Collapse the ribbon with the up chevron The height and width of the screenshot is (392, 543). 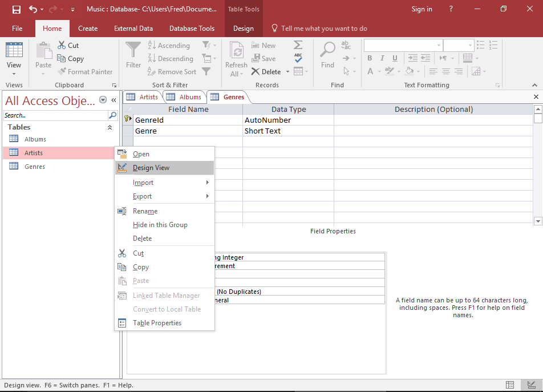(x=534, y=85)
